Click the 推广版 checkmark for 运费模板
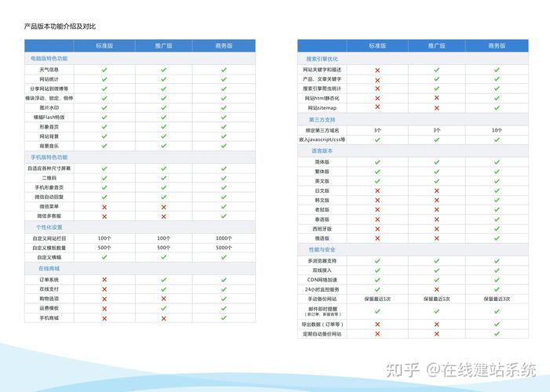 (163, 308)
